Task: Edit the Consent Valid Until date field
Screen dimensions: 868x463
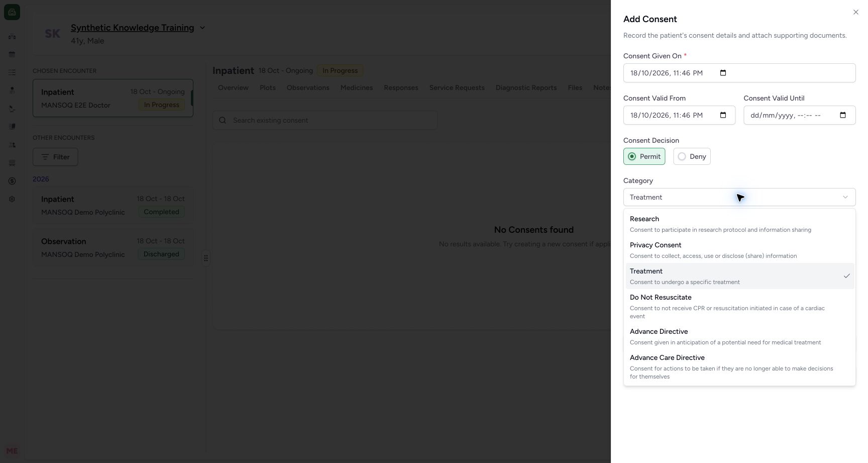Action: pos(800,115)
